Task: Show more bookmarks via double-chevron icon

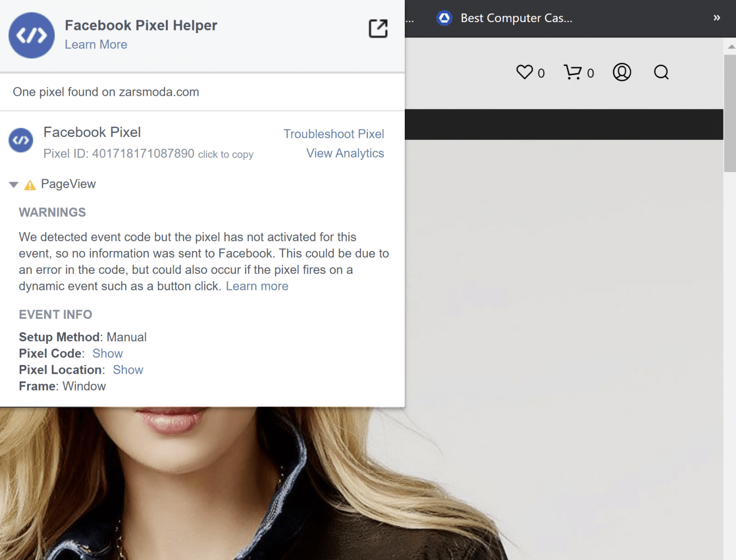Action: pyautogui.click(x=717, y=18)
